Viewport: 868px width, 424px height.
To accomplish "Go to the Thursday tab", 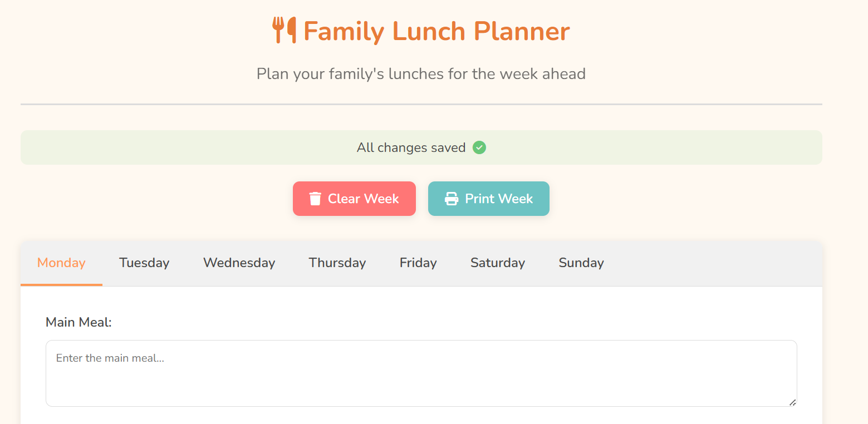I will pos(337,263).
